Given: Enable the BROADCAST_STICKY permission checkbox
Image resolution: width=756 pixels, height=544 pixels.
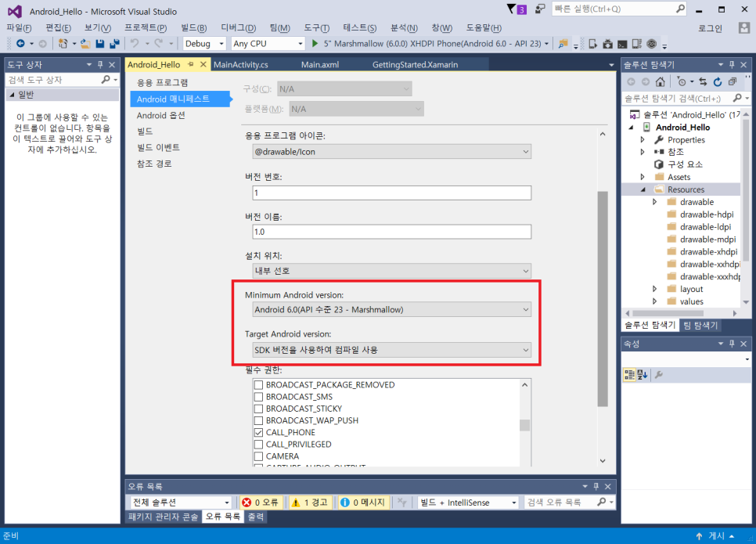Looking at the screenshot, I should [258, 409].
